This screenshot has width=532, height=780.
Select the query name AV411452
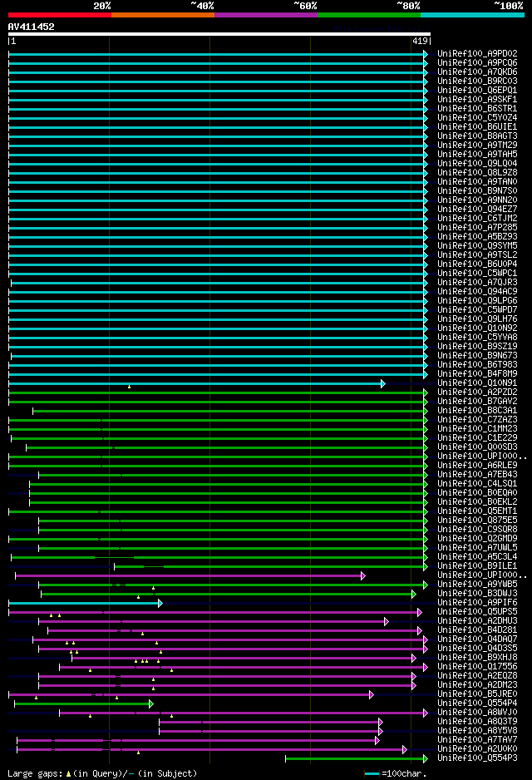[x=32, y=27]
